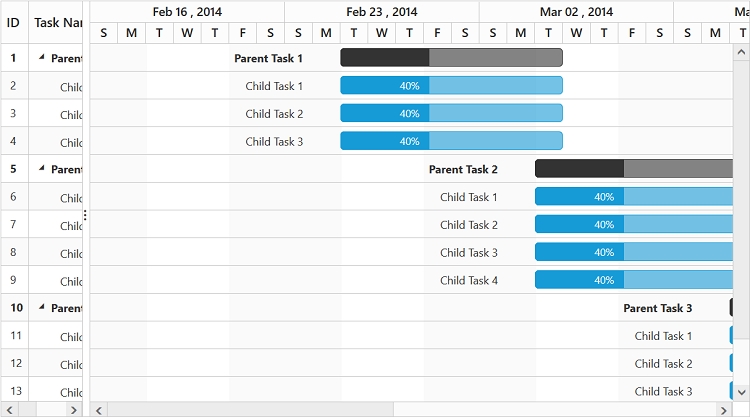Screen dimensions: 750x417
Task: Collapse row 10 parent task triangle
Action: [x=42, y=308]
